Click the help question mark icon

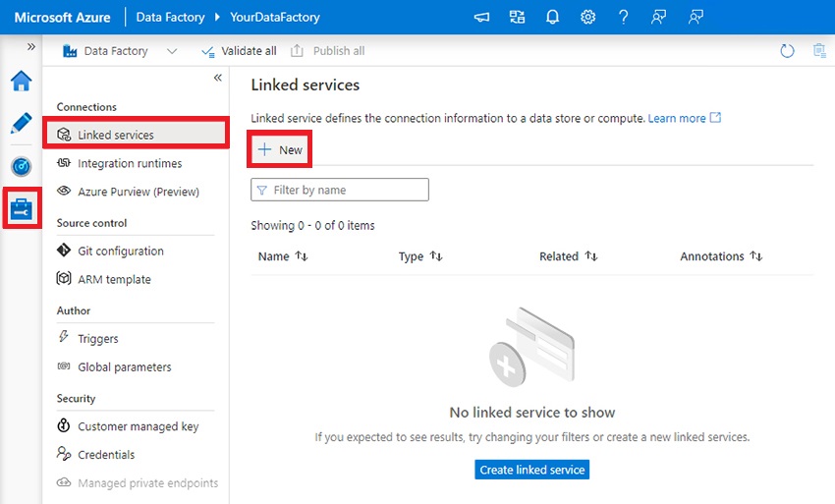point(623,17)
